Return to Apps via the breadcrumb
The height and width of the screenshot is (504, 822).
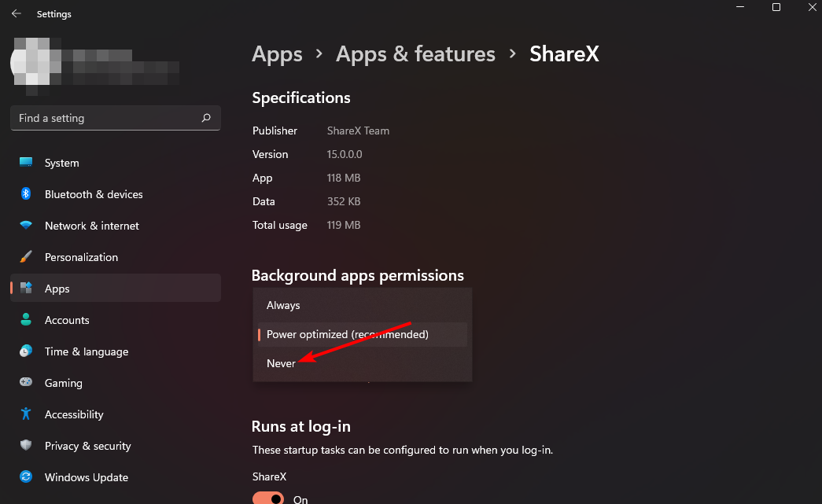click(x=277, y=53)
